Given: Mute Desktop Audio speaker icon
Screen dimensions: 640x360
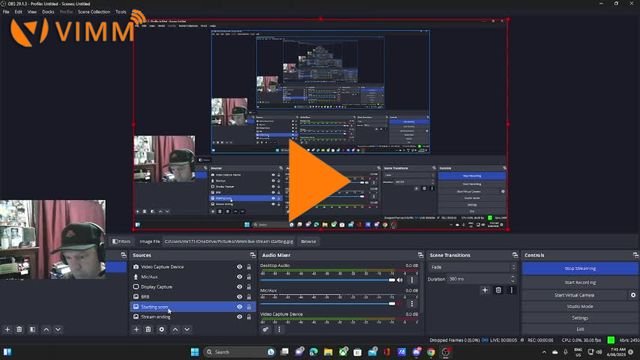Looking at the screenshot, I should [x=400, y=280].
